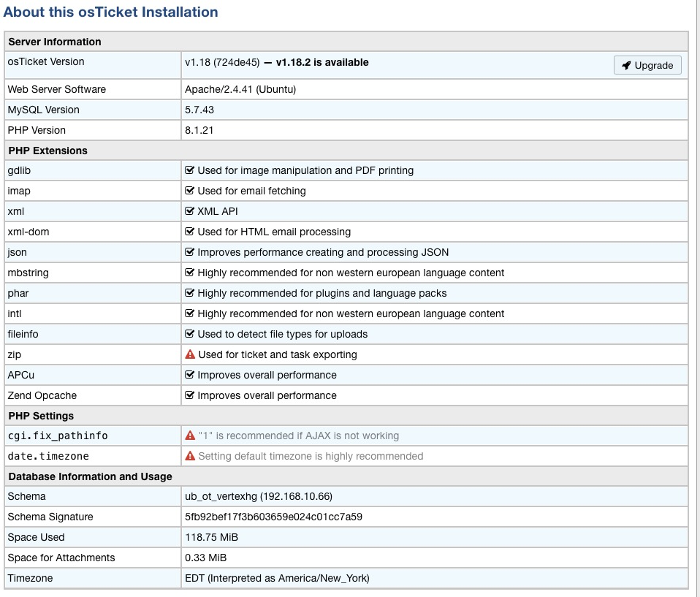The image size is (700, 597).
Task: Click the check icon in gdlib row
Action: 190,170
